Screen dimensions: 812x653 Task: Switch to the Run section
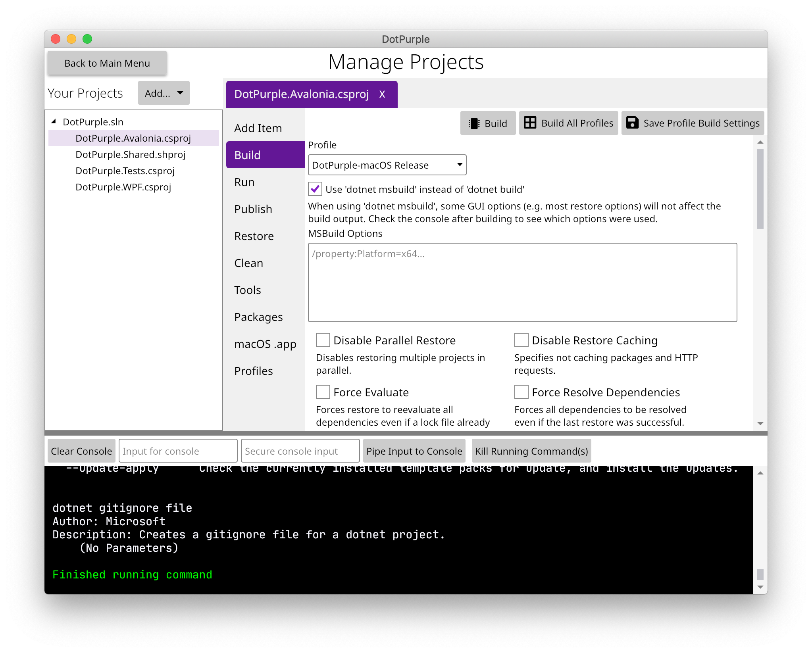[x=265, y=182]
